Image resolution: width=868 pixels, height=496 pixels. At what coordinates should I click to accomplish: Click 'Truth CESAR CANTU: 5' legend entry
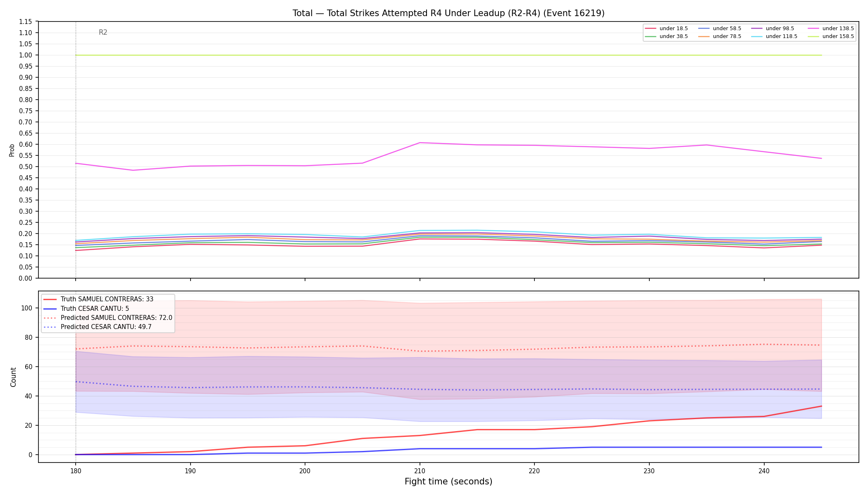[86, 308]
